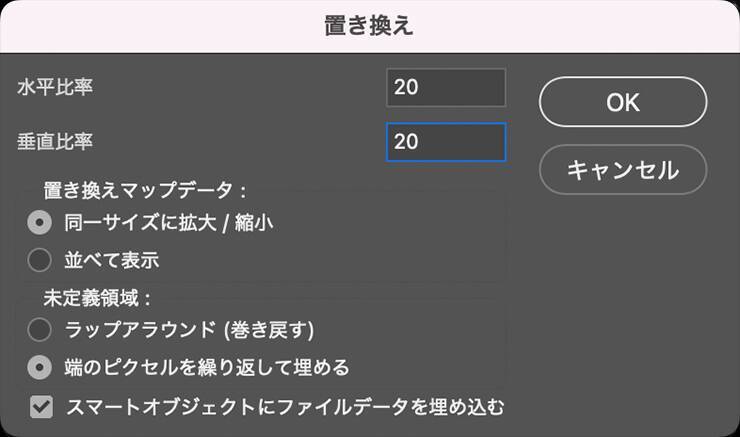Image resolution: width=740 pixels, height=437 pixels.
Task: Focus the 垂直比率 value field
Action: (x=445, y=141)
